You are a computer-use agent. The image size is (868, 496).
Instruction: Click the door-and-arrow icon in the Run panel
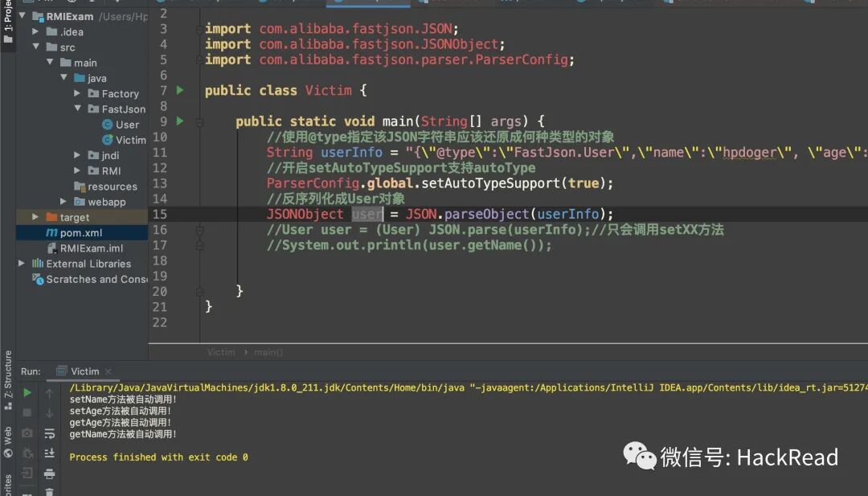coord(27,473)
